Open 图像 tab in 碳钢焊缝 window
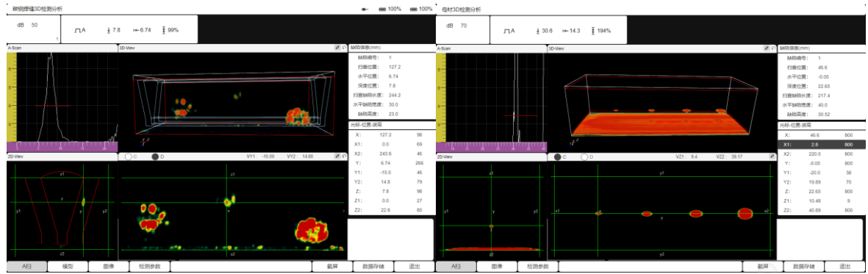This screenshot has height=274, width=868. click(108, 266)
